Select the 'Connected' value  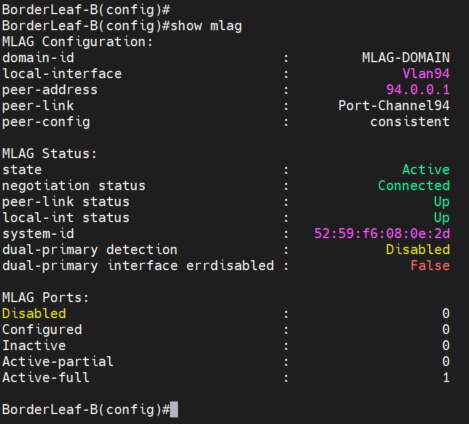(414, 186)
